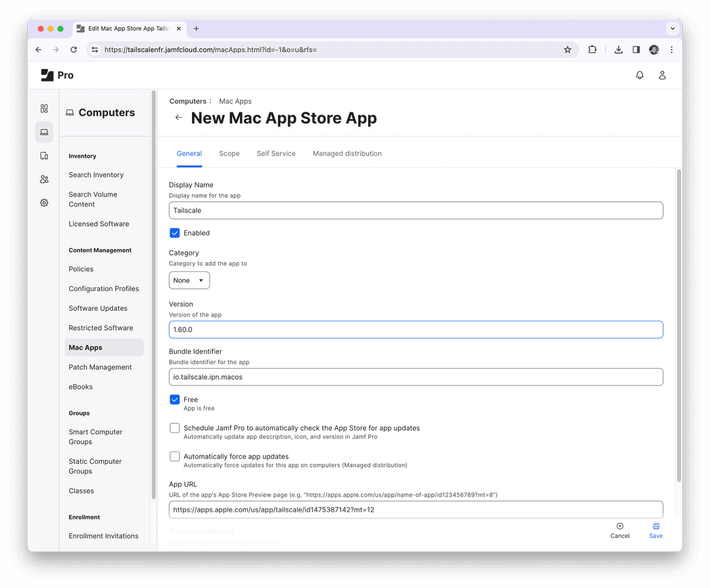Click the Bundle Identifier input field
710x588 pixels.
(415, 377)
